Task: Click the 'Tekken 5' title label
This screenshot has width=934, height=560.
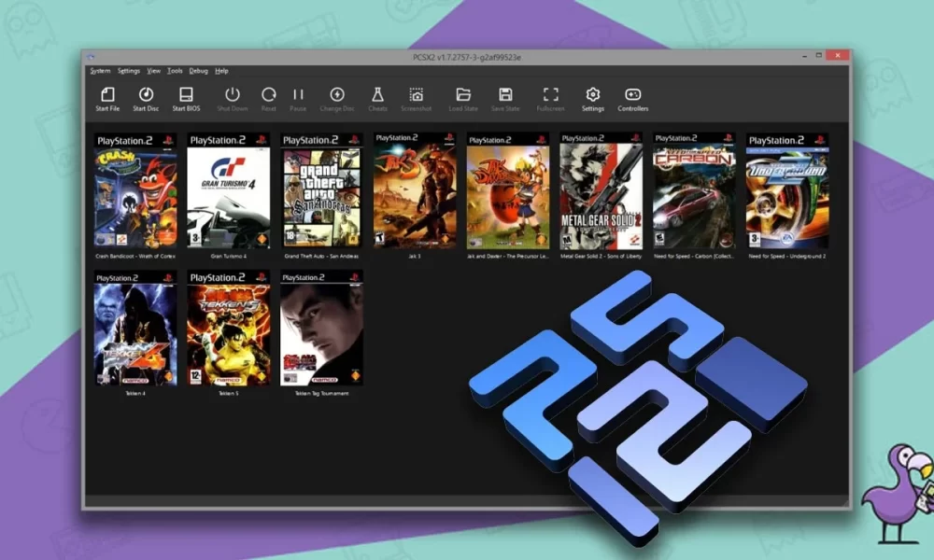Action: [228, 393]
